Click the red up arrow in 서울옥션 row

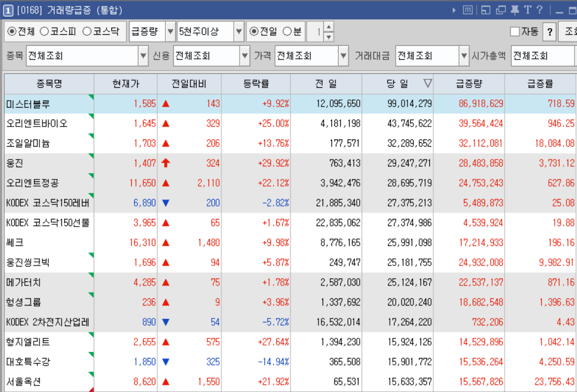tap(165, 382)
